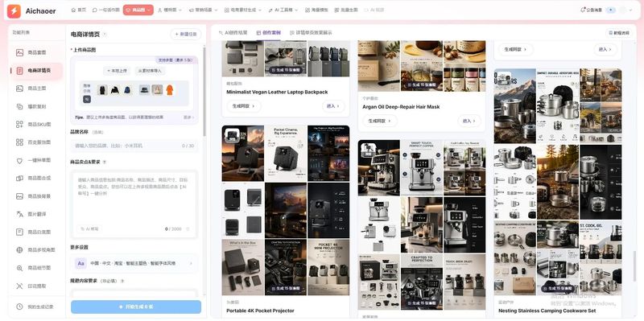Click the info icon beside 规避内容要求
Viewport: 644px width, 321px height.
(x=122, y=282)
